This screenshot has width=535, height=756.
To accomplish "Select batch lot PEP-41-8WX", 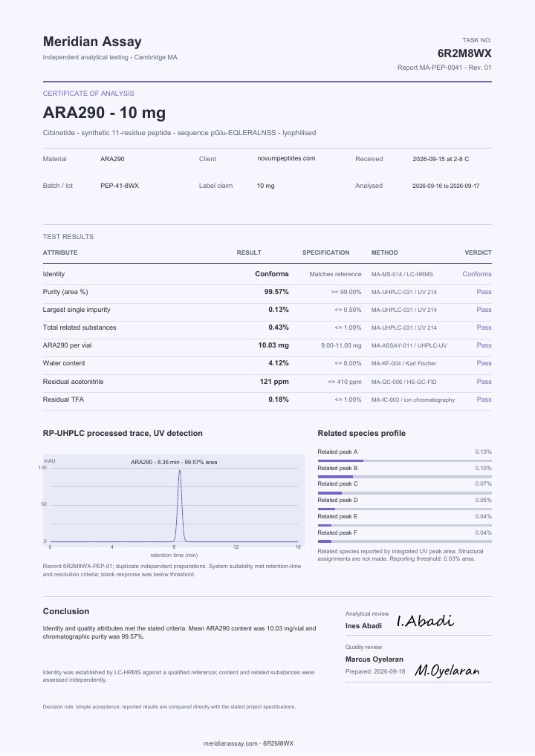I will 120,186.
